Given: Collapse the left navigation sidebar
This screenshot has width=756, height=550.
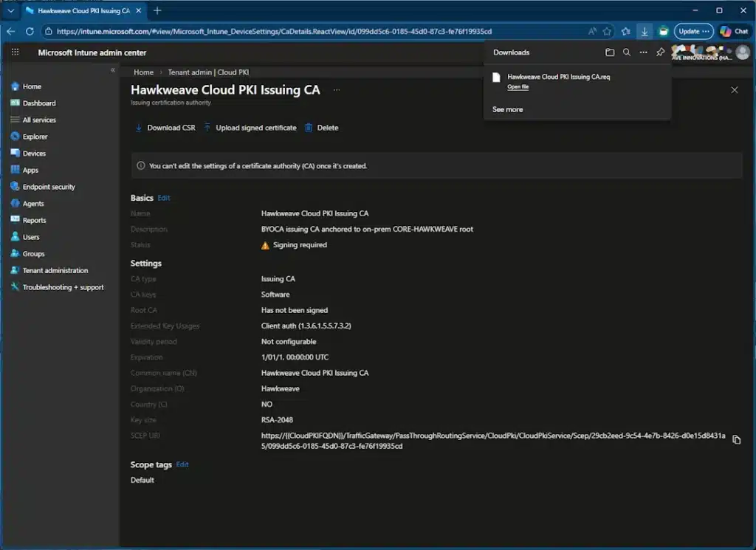Looking at the screenshot, I should pyautogui.click(x=113, y=70).
